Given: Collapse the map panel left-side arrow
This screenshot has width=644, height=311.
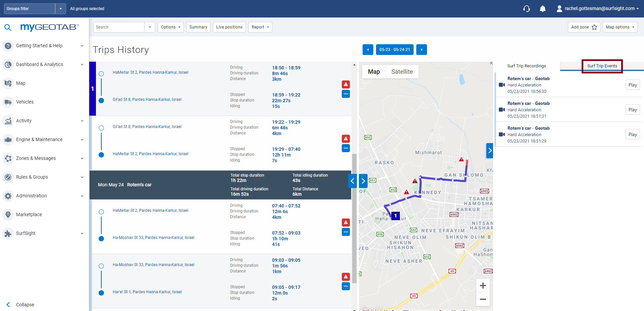Looking at the screenshot, I should (x=363, y=181).
